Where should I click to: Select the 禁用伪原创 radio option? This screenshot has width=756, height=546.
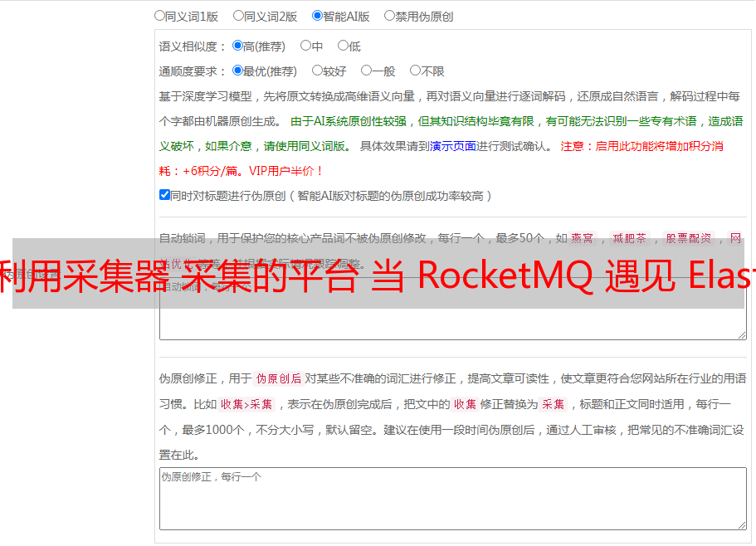click(x=389, y=16)
